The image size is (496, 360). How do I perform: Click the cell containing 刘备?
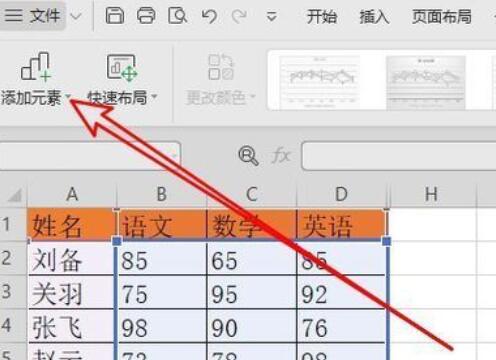click(71, 258)
